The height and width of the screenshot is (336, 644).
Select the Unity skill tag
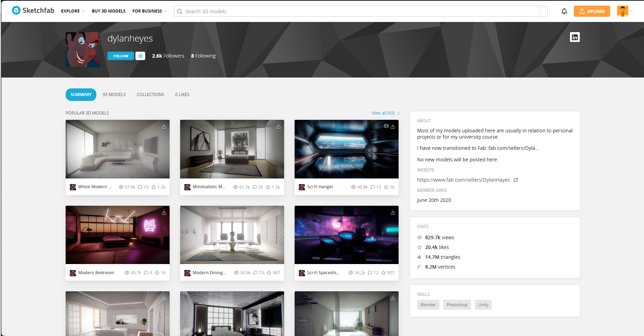click(x=483, y=305)
